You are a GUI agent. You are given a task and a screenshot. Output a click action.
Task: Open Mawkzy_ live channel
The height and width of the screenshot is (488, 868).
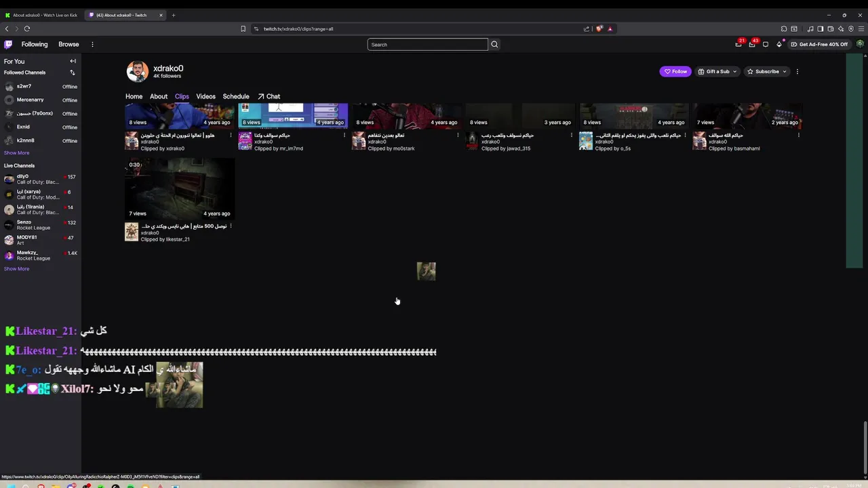tap(41, 256)
